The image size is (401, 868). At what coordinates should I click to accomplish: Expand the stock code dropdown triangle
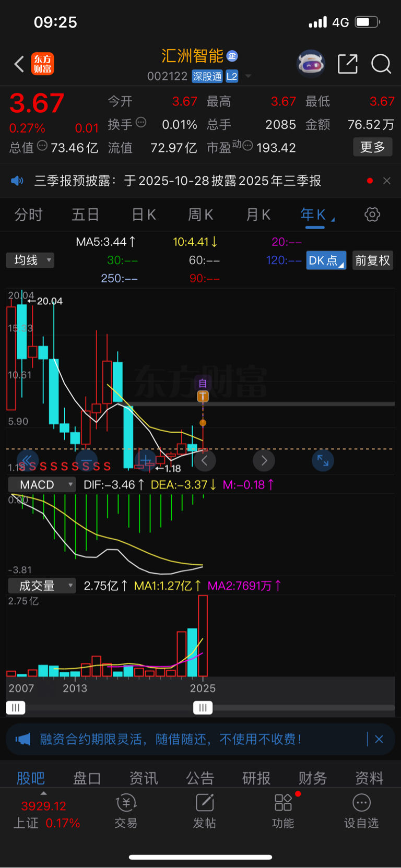(x=249, y=76)
